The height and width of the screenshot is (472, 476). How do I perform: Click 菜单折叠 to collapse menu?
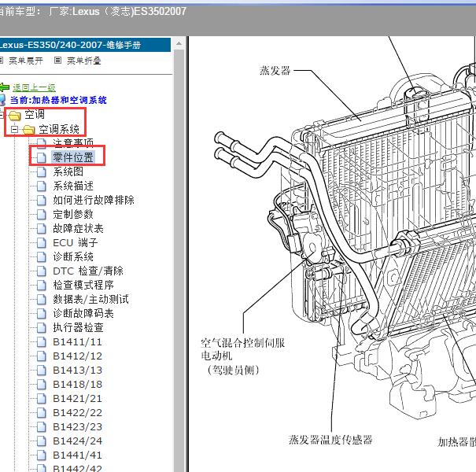[x=83, y=61]
